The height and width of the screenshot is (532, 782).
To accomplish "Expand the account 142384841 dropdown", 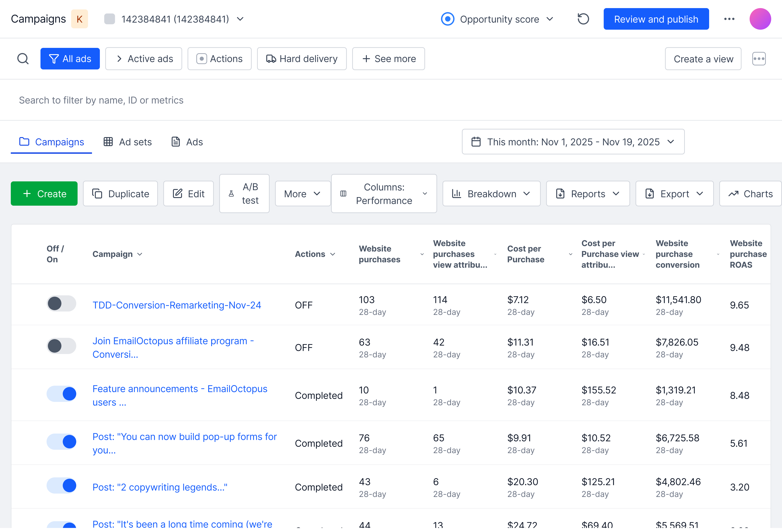I will tap(240, 19).
